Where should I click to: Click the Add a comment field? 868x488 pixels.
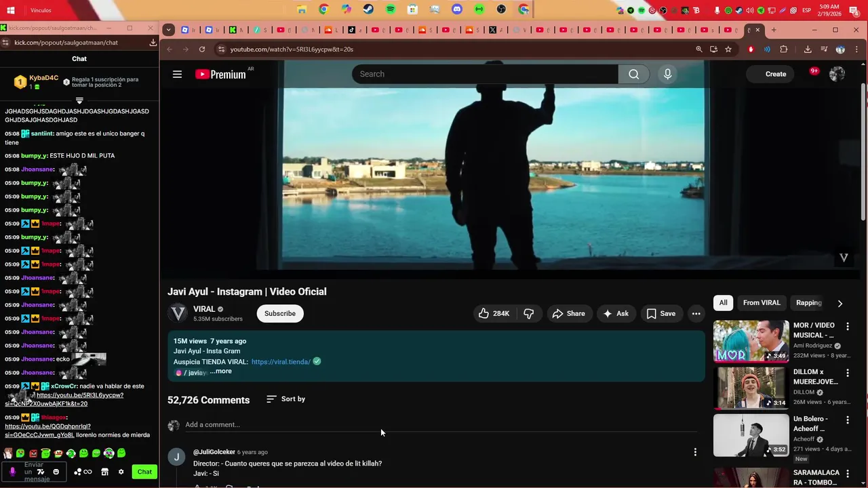[x=441, y=425]
